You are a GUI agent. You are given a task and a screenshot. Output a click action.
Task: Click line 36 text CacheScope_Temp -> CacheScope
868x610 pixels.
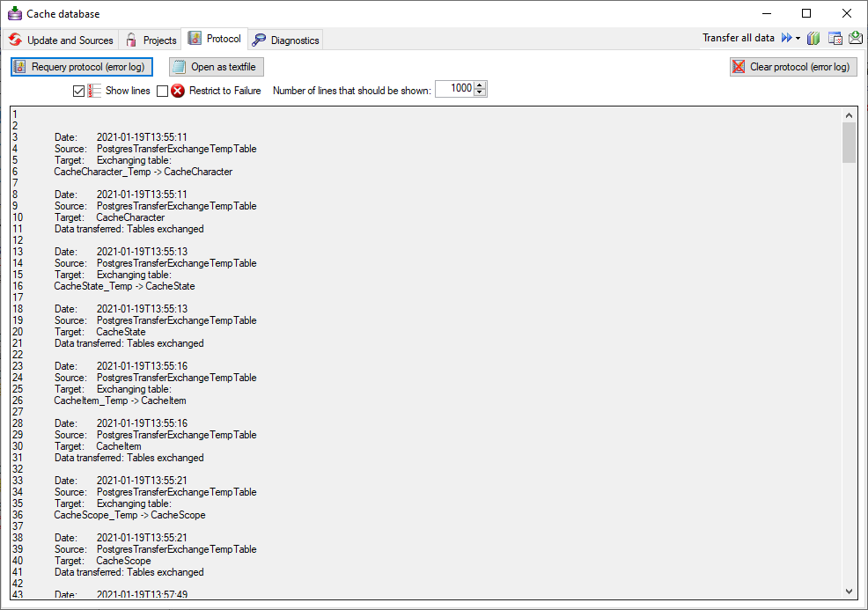click(x=129, y=515)
